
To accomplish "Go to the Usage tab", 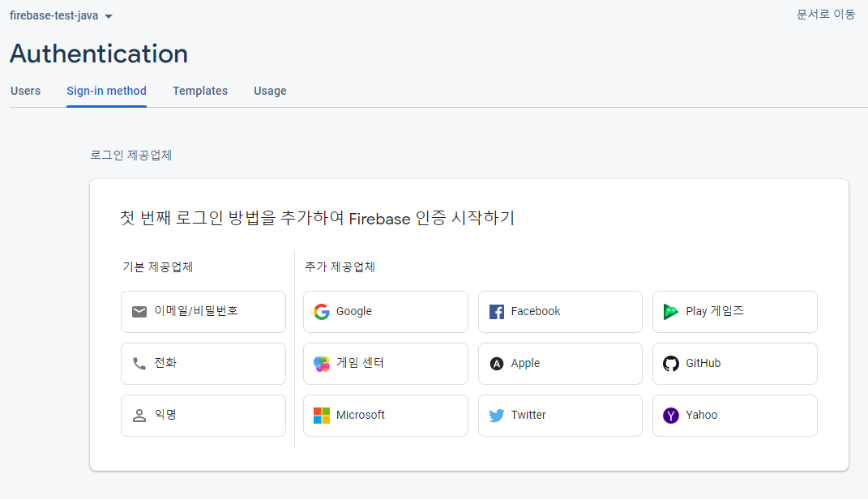I will pyautogui.click(x=270, y=91).
